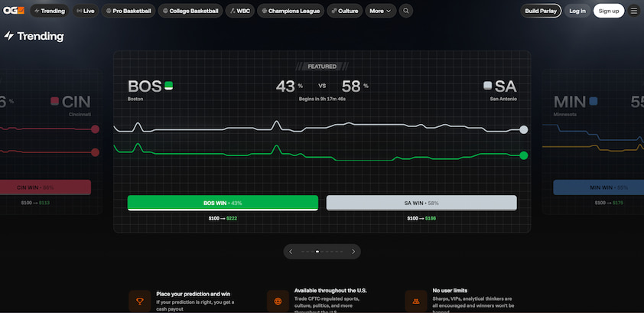Open the Culture category
This screenshot has width=644, height=313.
coord(345,11)
